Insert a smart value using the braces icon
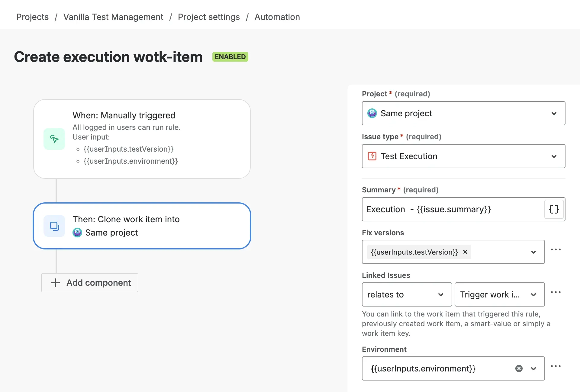 click(554, 209)
